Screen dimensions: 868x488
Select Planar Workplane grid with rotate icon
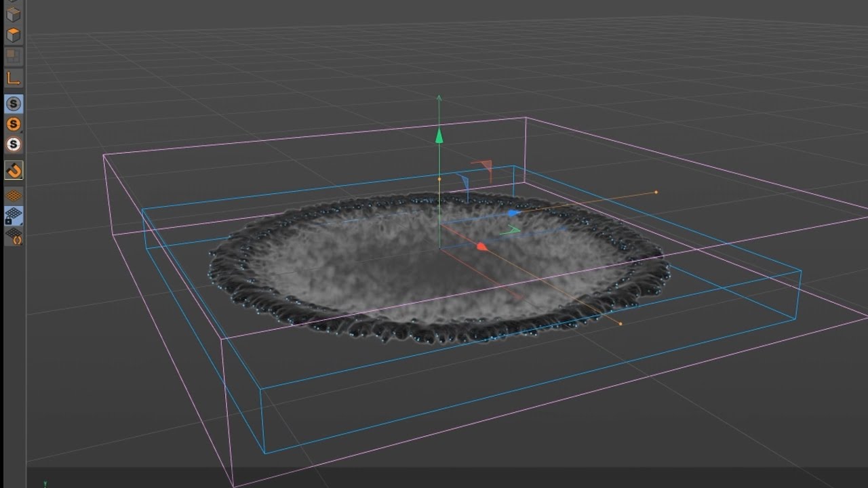click(x=14, y=236)
